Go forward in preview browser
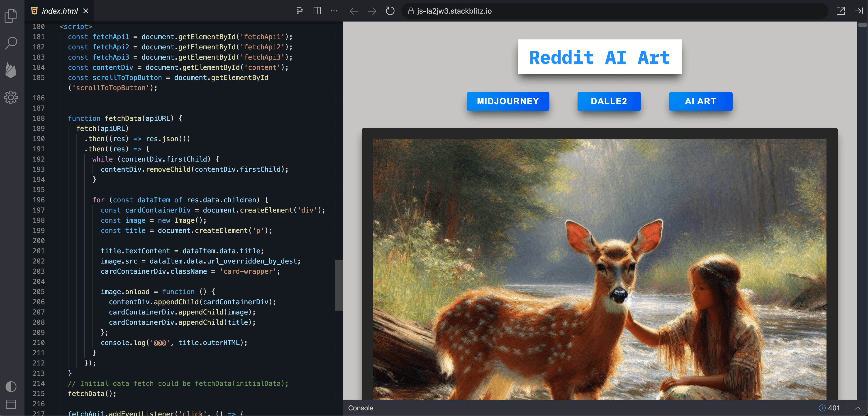Image resolution: width=868 pixels, height=416 pixels. click(x=372, y=11)
